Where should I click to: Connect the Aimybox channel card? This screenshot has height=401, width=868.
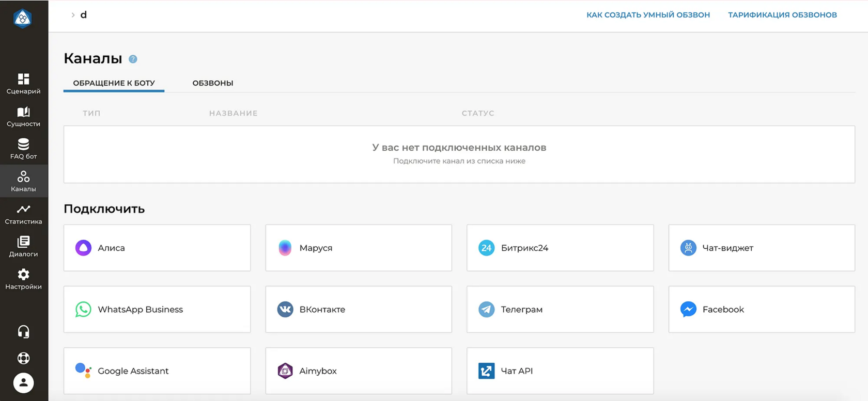(359, 371)
